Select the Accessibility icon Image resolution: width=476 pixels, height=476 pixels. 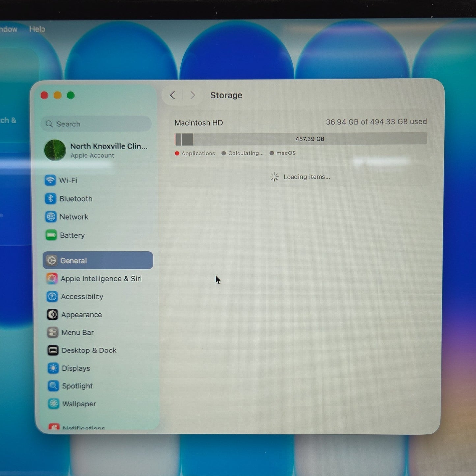[x=52, y=296]
